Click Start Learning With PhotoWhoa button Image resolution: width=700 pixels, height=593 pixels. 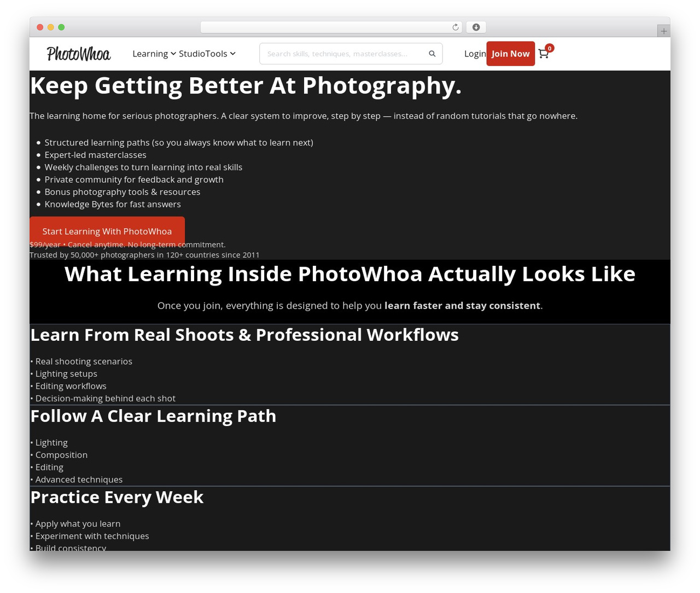[107, 231]
